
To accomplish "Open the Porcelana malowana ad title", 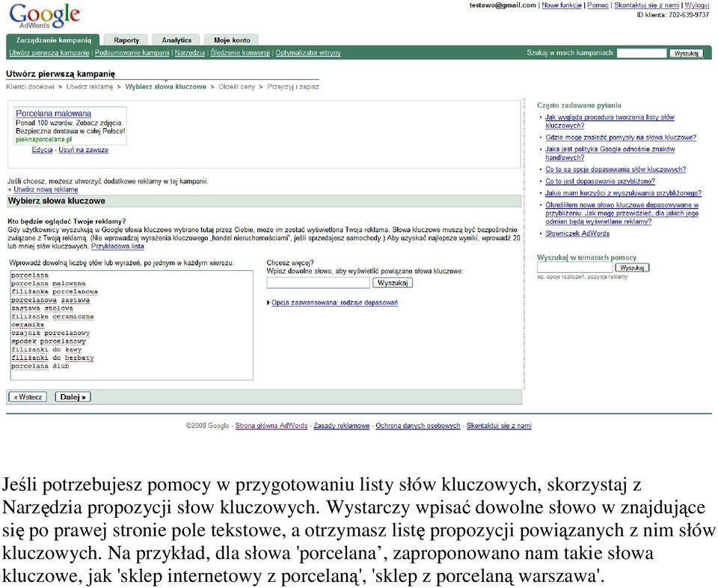I will pyautogui.click(x=53, y=113).
